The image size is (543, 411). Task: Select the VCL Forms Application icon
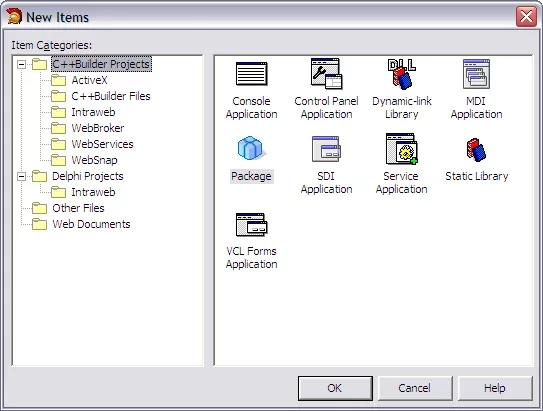click(251, 224)
